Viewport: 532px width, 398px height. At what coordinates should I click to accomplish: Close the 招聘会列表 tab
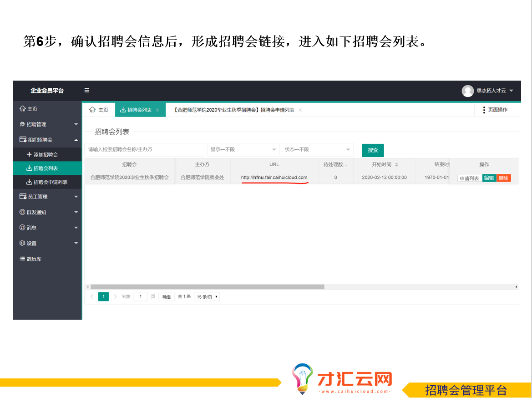(x=157, y=110)
